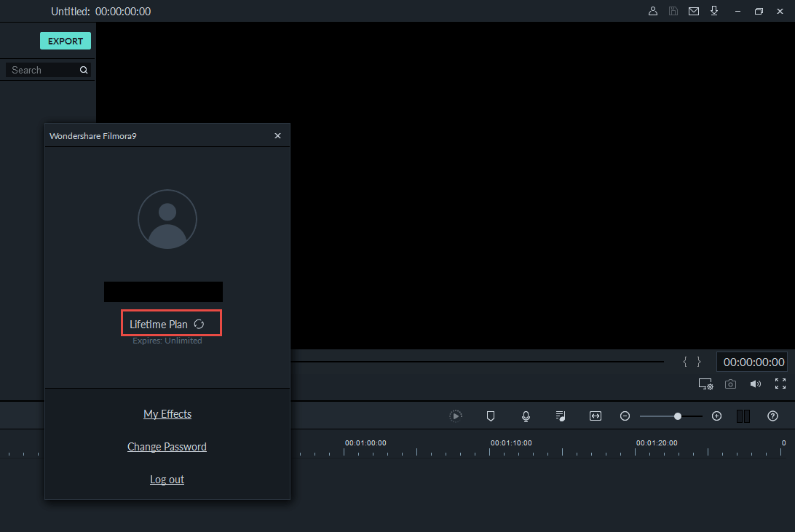Image resolution: width=795 pixels, height=532 pixels.
Task: Click the timeline zoom slider handle
Action: click(677, 416)
